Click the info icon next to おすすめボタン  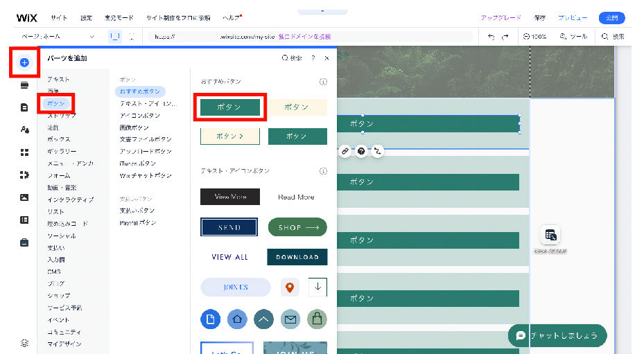(x=323, y=82)
